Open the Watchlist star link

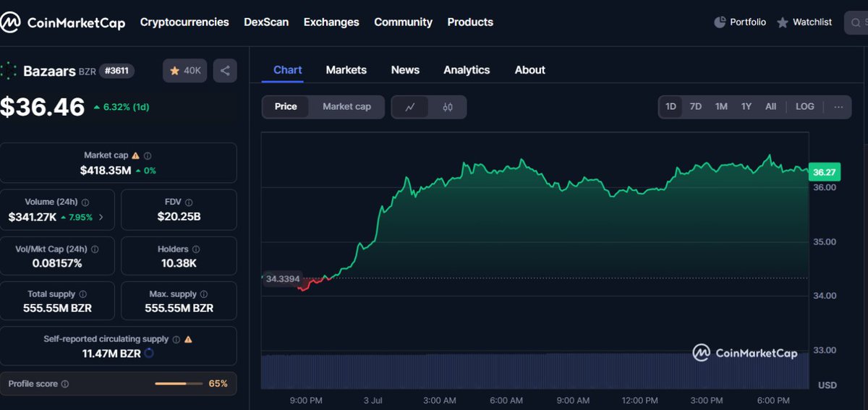coord(804,22)
